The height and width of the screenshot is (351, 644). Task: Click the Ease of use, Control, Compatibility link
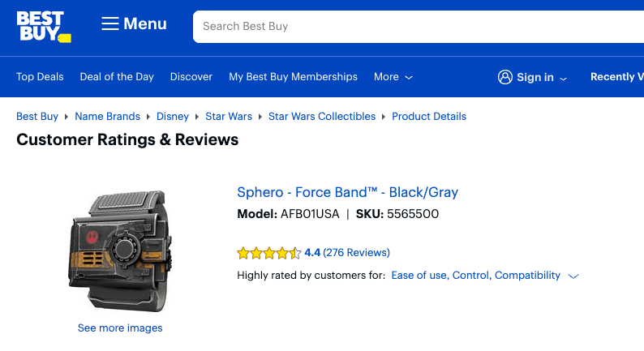click(475, 276)
